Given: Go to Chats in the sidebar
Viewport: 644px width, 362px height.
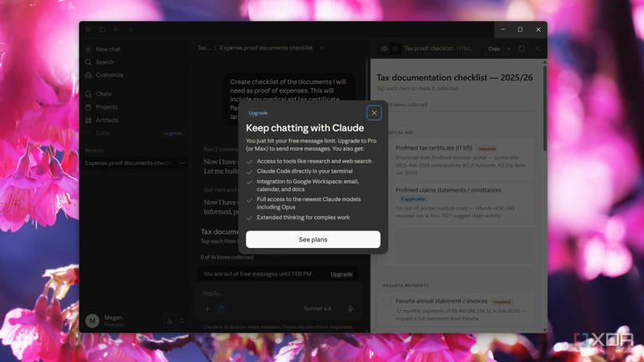Looking at the screenshot, I should pyautogui.click(x=103, y=94).
